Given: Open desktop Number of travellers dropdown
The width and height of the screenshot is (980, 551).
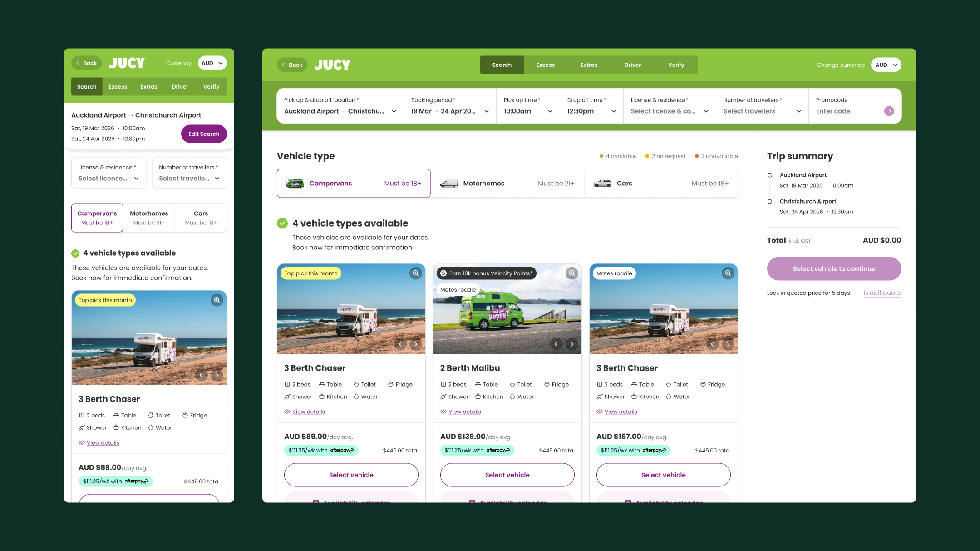Looking at the screenshot, I should pyautogui.click(x=762, y=106).
